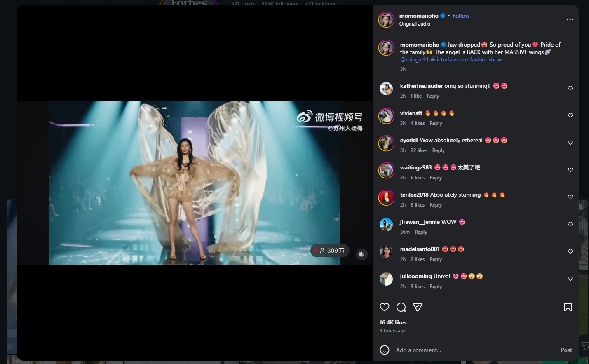Open jirawan_jennie's profile picture

[386, 225]
